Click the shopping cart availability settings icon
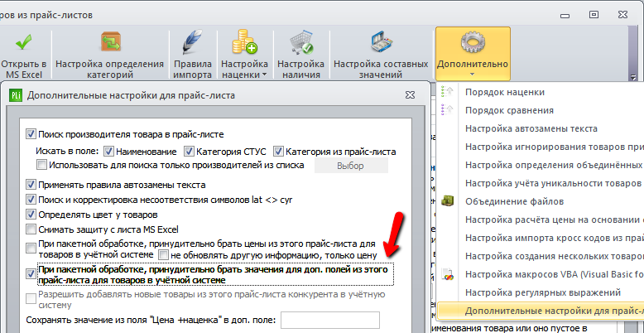644x333 pixels. [301, 42]
